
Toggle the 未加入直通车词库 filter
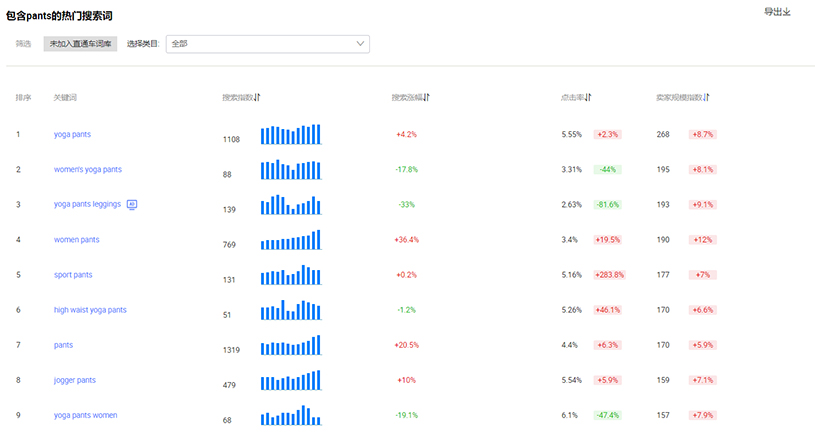(81, 44)
